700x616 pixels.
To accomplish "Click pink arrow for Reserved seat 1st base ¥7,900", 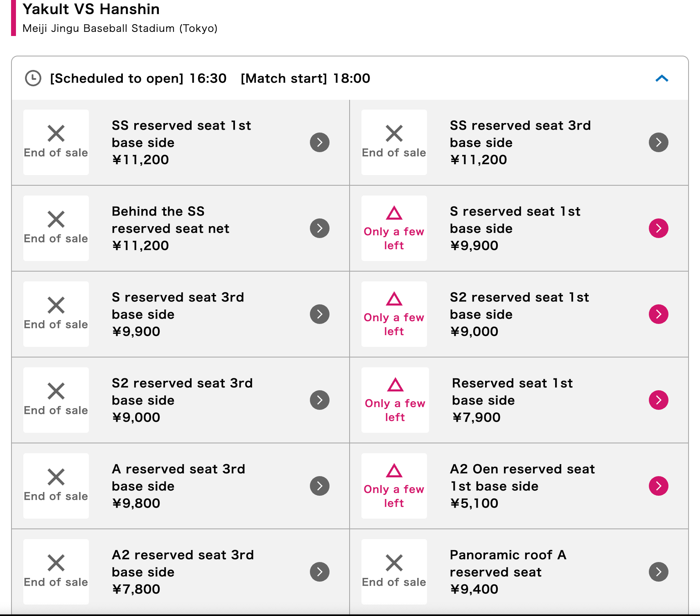I will click(x=658, y=400).
